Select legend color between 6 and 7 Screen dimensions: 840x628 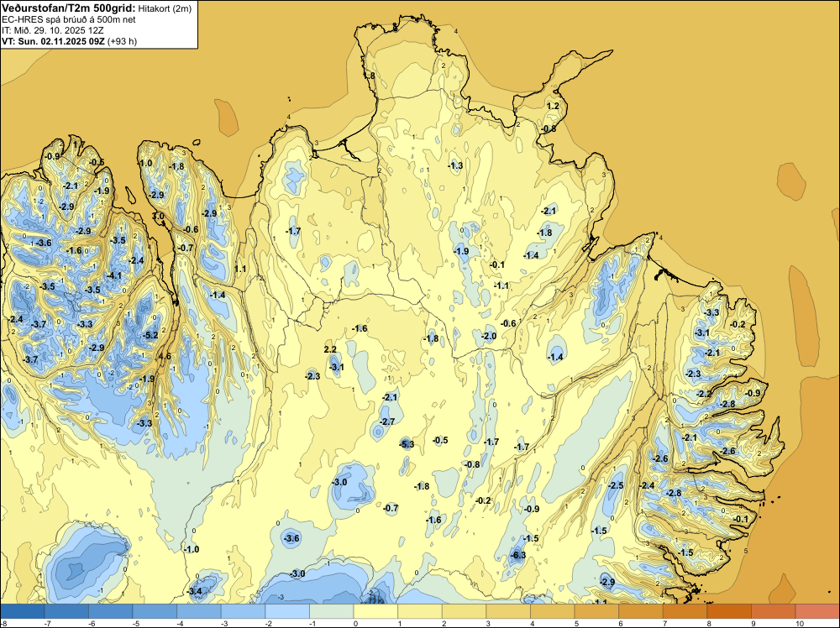pos(641,611)
